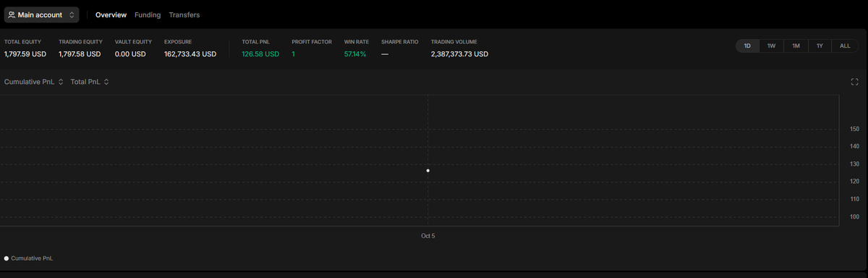Screen dimensions: 868x278
Task: Click the Oct 5 date label on axis
Action: [428, 236]
